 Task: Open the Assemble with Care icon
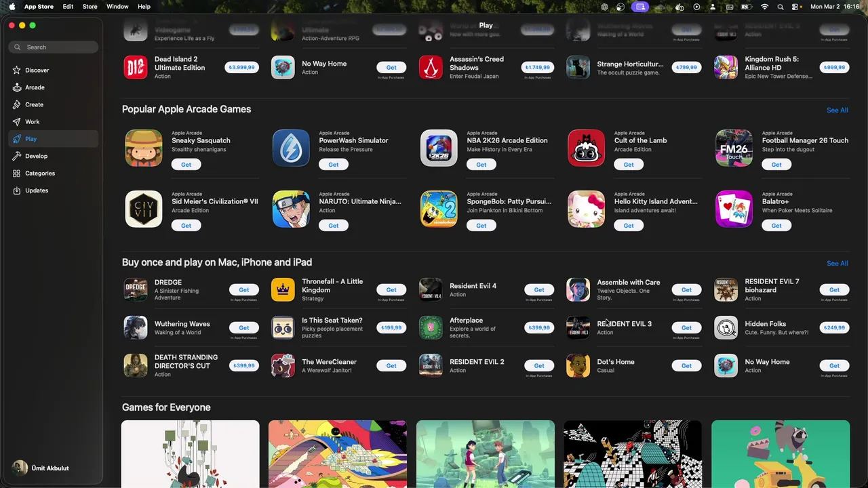578,289
